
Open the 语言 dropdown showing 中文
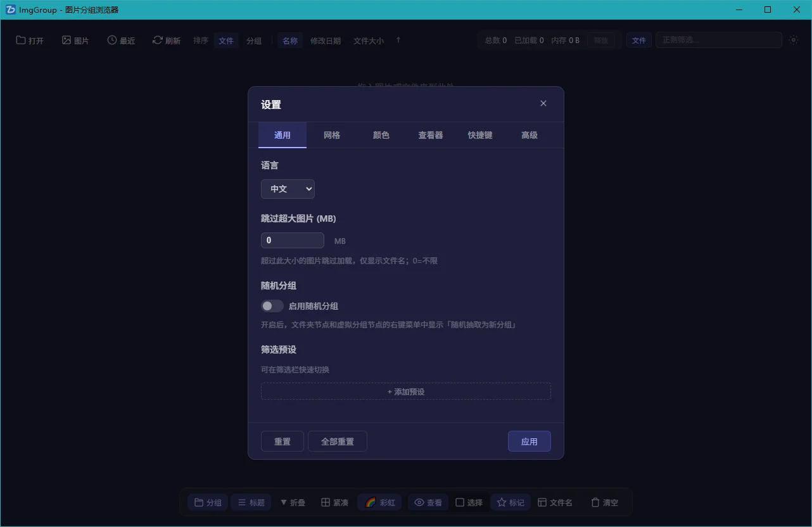[x=288, y=189]
